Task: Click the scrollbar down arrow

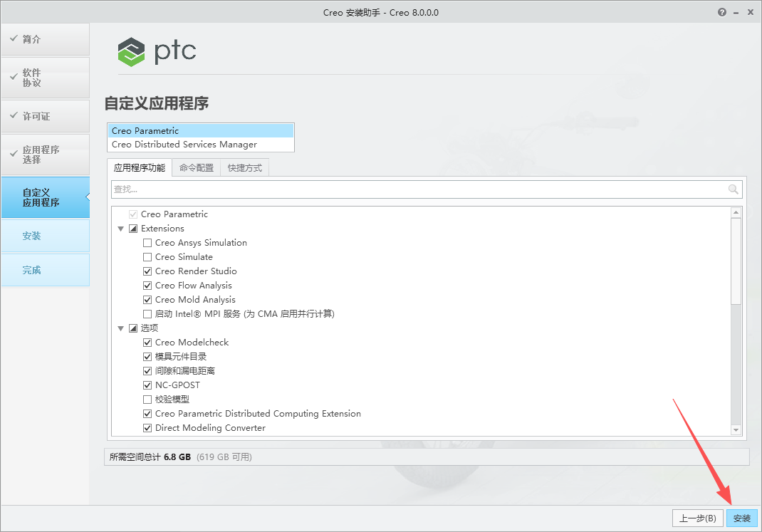Action: 736,429
